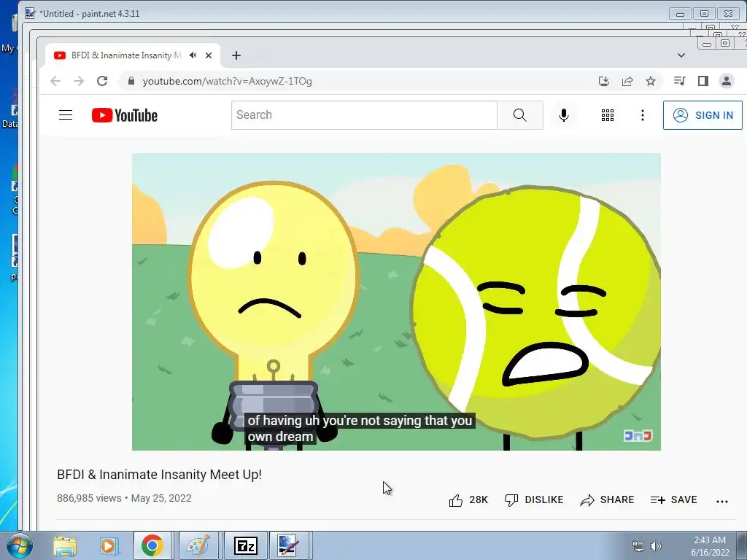Open the Windows Start button
Viewport: 747px width, 560px height.
click(20, 545)
